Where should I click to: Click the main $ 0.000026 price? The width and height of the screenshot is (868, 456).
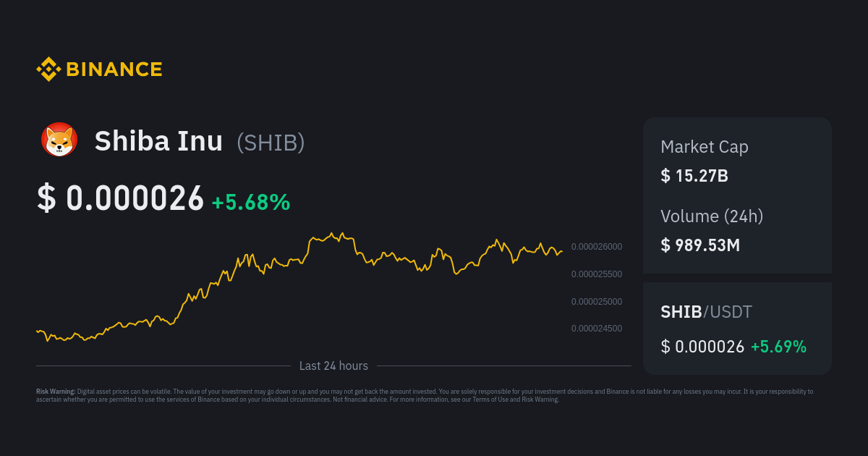[121, 198]
